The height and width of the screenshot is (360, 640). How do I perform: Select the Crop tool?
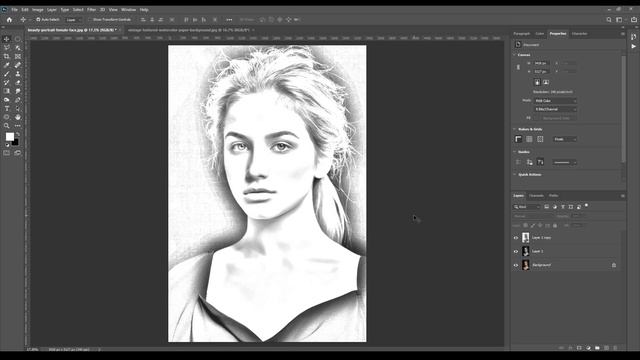(x=7, y=56)
